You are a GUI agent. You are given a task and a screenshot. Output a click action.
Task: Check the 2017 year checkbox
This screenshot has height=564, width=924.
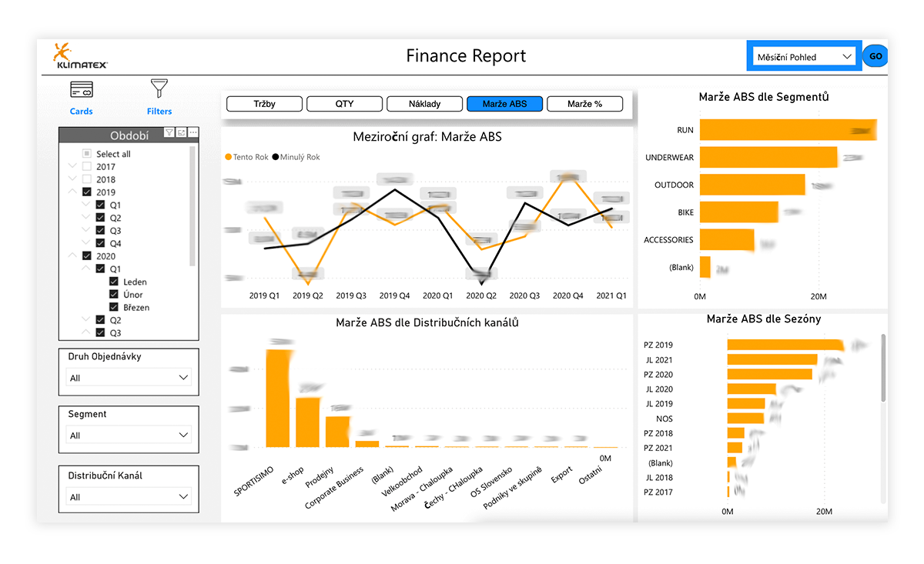(x=87, y=166)
